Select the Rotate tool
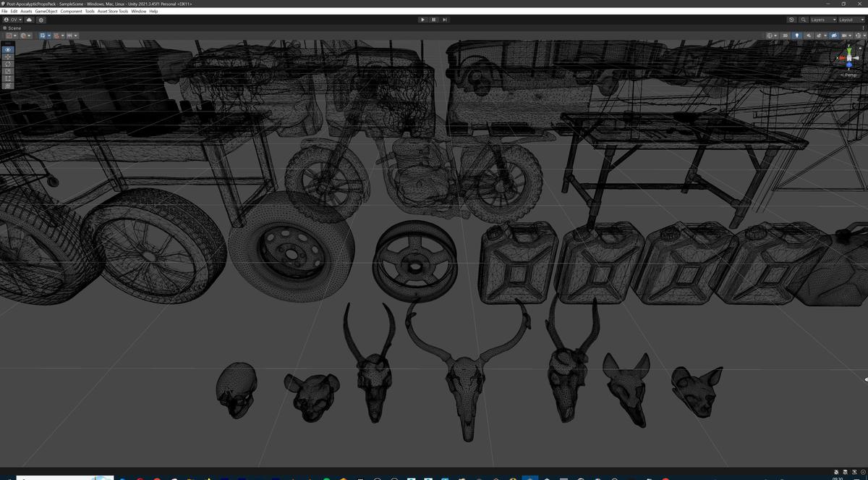 pos(8,64)
